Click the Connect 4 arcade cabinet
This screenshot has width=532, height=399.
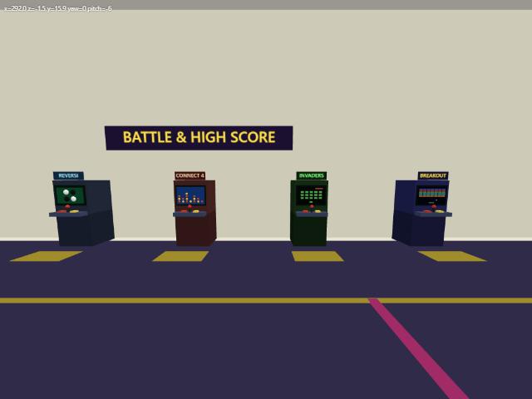pos(194,209)
